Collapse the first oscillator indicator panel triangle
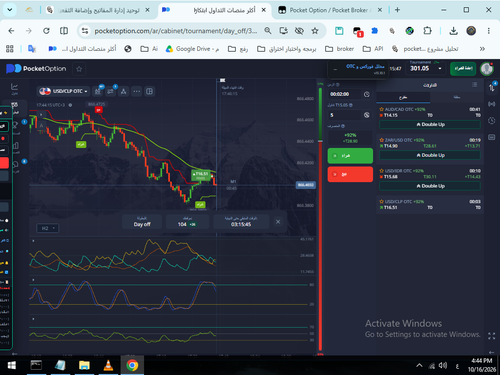 coord(33,241)
